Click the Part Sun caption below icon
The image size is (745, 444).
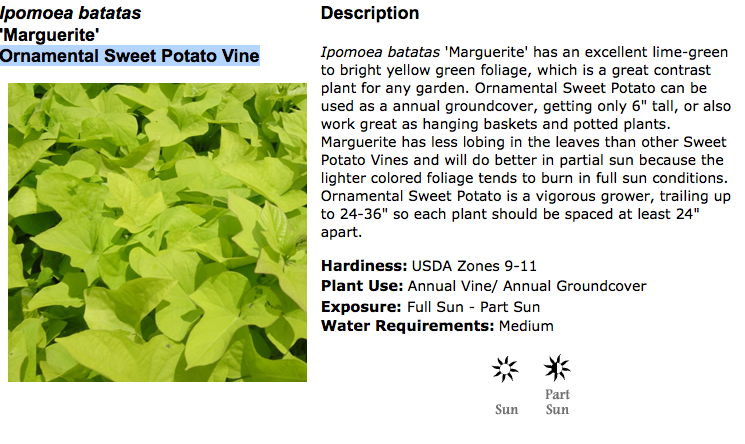coord(557,402)
